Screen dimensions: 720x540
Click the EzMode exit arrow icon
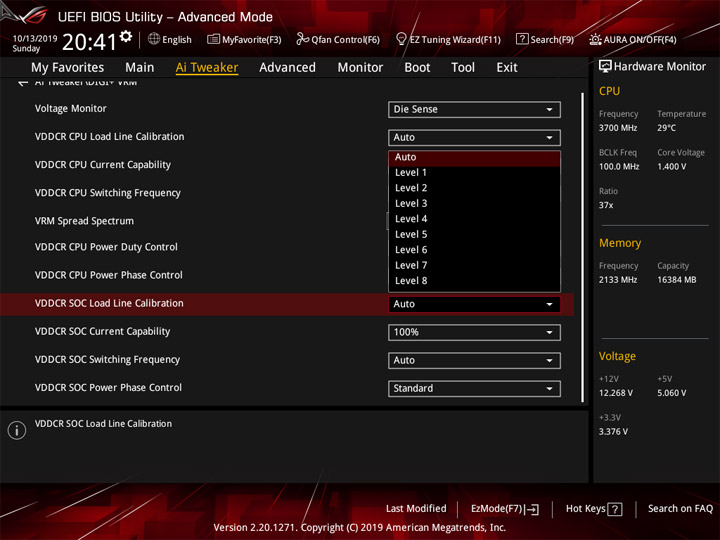[x=533, y=509]
